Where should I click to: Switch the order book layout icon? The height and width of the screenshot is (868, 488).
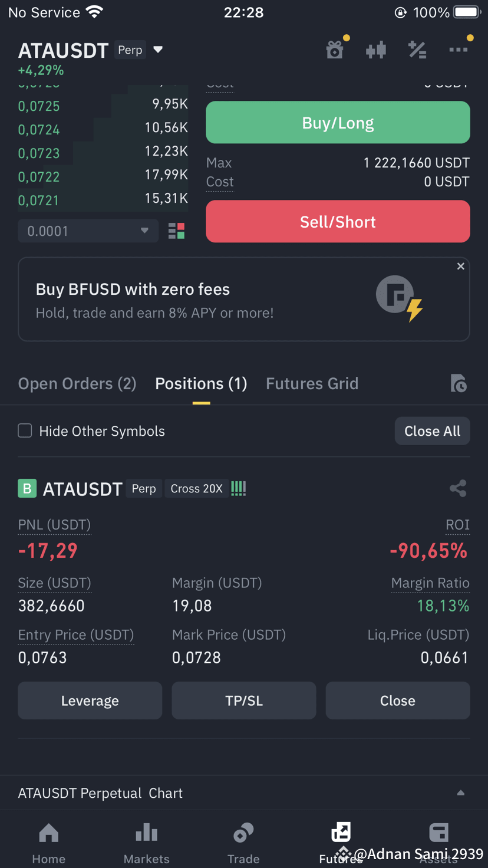[176, 231]
